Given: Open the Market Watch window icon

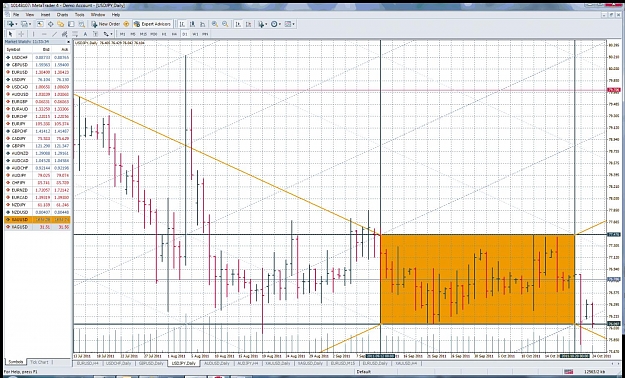Looking at the screenshot, I should coord(40,24).
